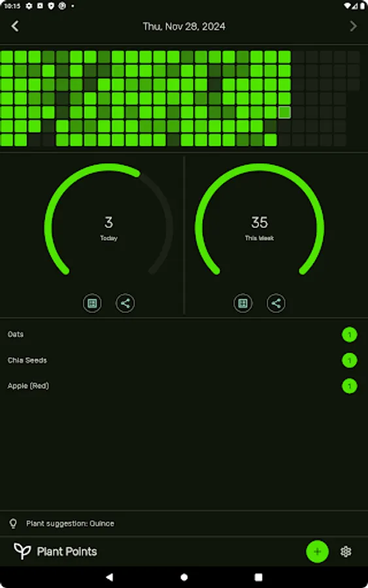This screenshot has width=368, height=588.
Task: Open grid view under Today gauge
Action: tap(92, 303)
